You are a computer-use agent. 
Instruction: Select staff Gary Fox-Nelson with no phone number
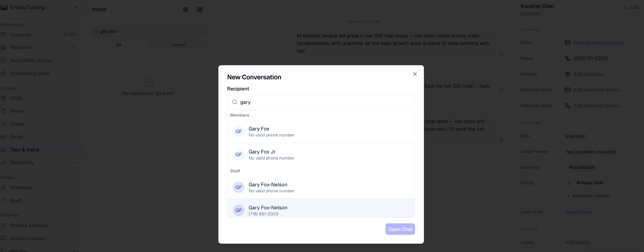[321, 188]
